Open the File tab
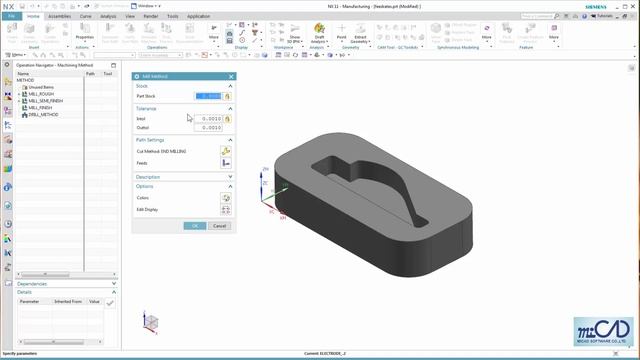 pyautogui.click(x=12, y=16)
